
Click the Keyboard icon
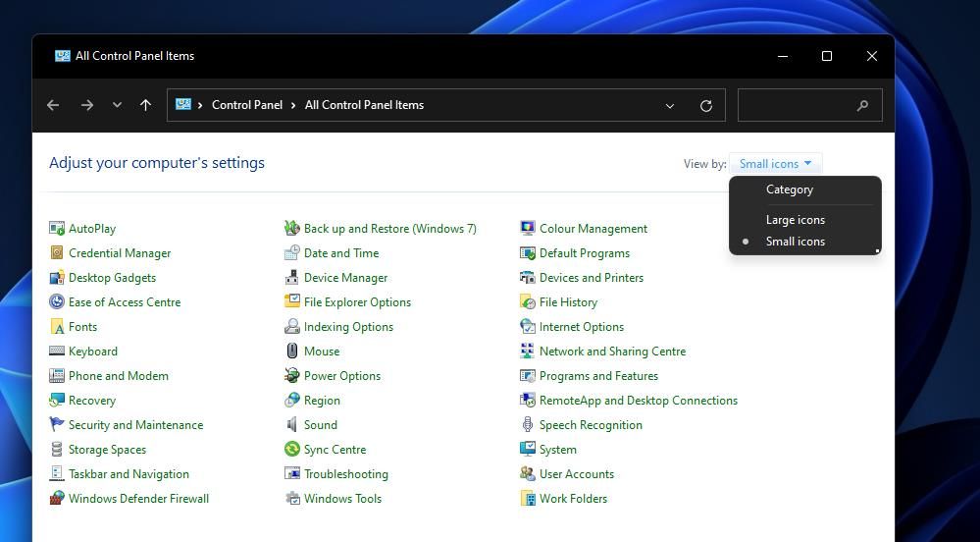click(x=57, y=352)
